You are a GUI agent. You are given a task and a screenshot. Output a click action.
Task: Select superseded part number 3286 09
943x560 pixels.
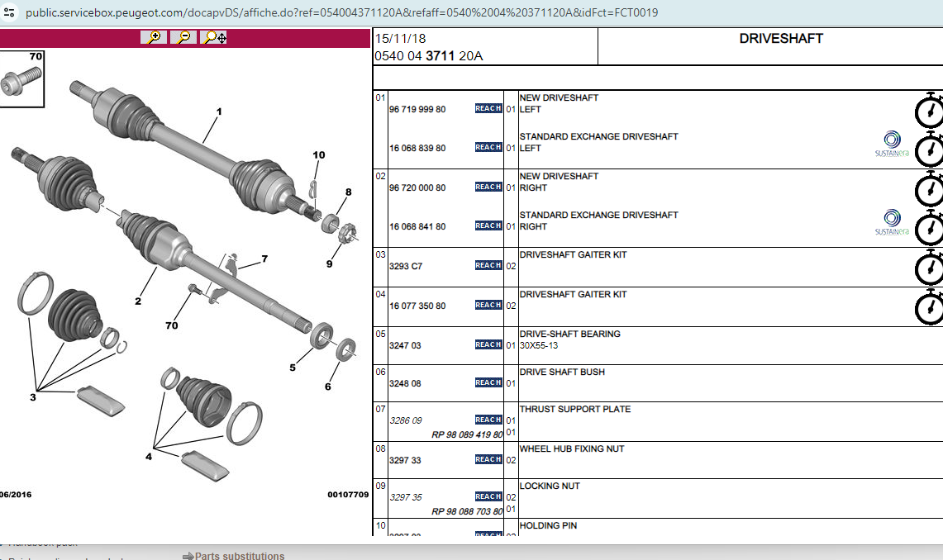[x=406, y=420]
